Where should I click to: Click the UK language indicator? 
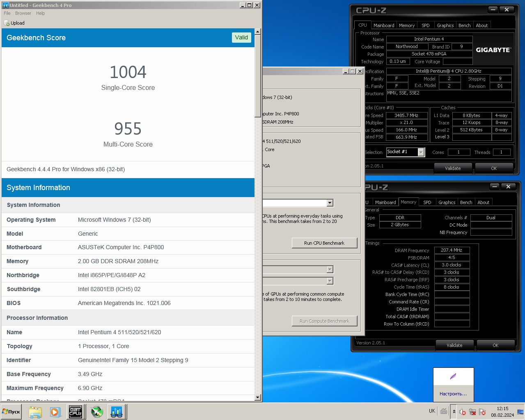click(x=432, y=411)
